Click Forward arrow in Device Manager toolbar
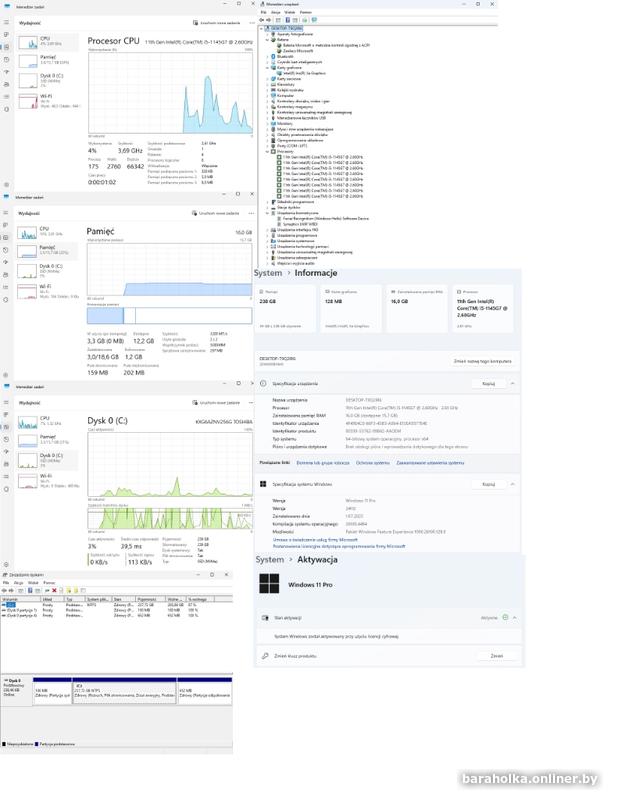 click(268, 20)
